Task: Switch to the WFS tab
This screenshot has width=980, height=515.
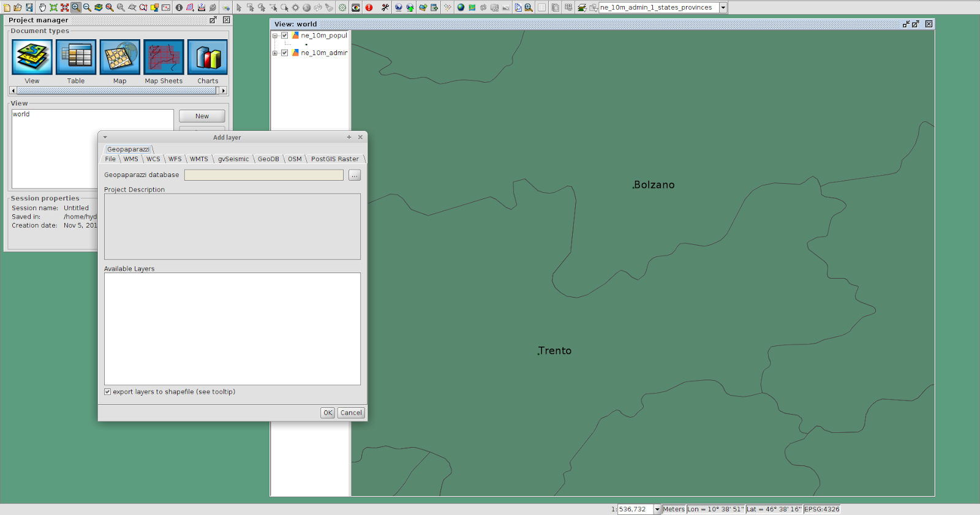Action: pos(175,159)
